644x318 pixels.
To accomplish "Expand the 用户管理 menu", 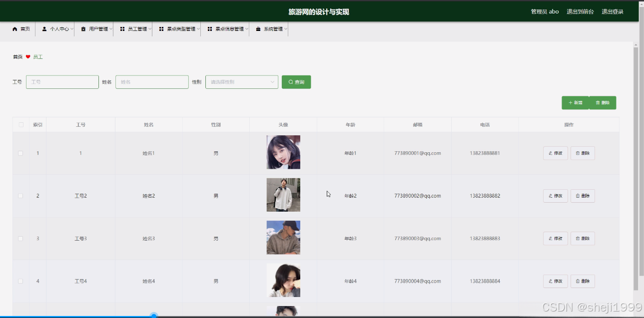I will click(96, 29).
